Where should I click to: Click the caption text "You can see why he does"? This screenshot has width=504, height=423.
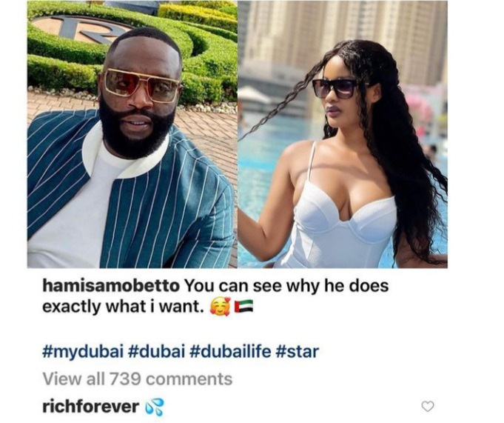coord(286,286)
